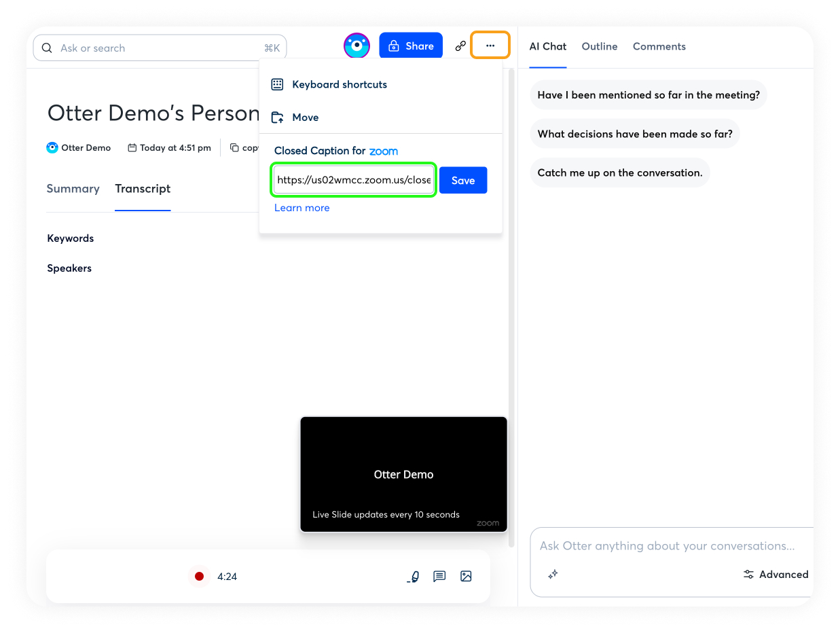This screenshot has height=633, width=840.
Task: Switch to the Summary tab
Action: tap(73, 189)
